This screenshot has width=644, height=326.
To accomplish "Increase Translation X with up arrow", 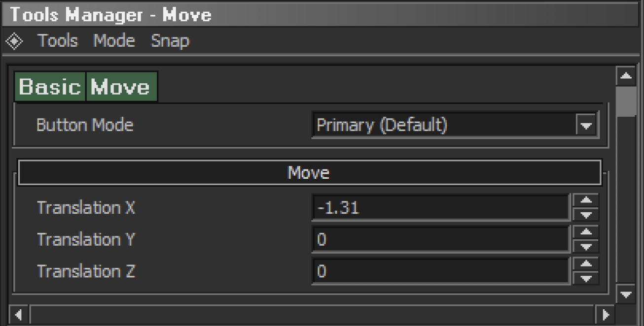I will (586, 200).
